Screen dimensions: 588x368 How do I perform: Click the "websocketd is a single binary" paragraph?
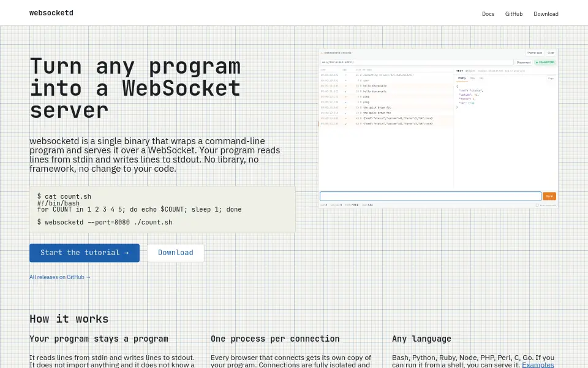tap(155, 155)
